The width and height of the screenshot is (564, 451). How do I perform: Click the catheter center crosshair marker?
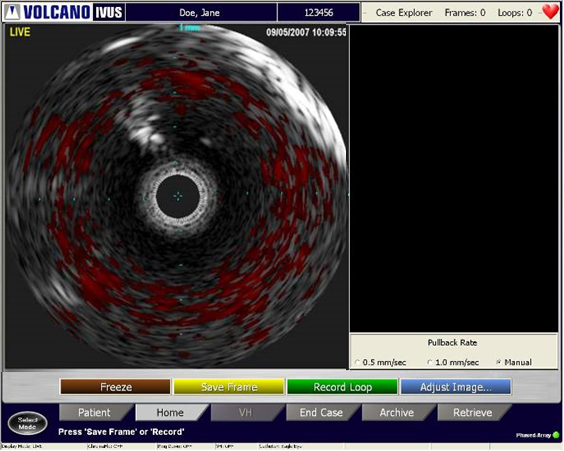pyautogui.click(x=178, y=196)
